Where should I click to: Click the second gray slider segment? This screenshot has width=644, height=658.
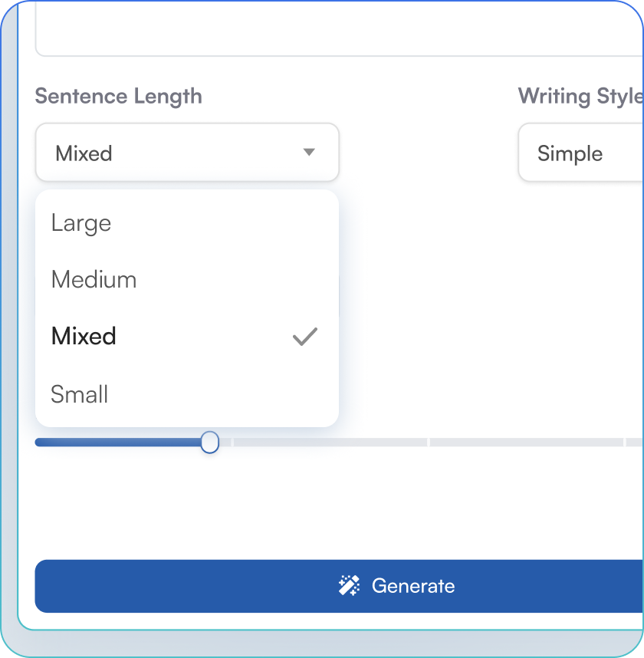(x=330, y=443)
